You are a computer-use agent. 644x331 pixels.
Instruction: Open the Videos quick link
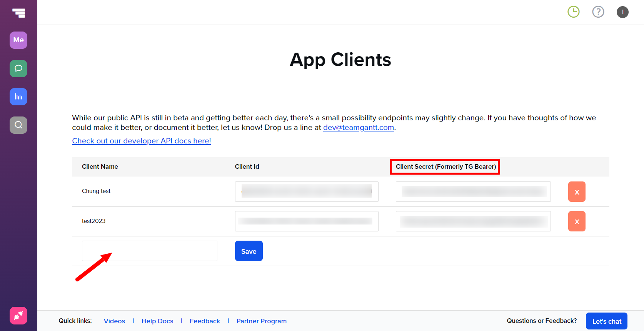click(114, 321)
